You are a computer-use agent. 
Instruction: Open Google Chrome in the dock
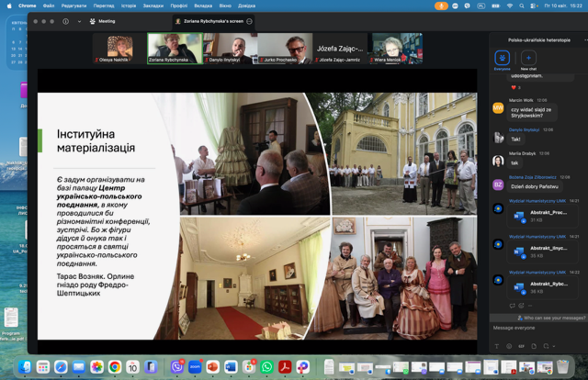point(114,366)
